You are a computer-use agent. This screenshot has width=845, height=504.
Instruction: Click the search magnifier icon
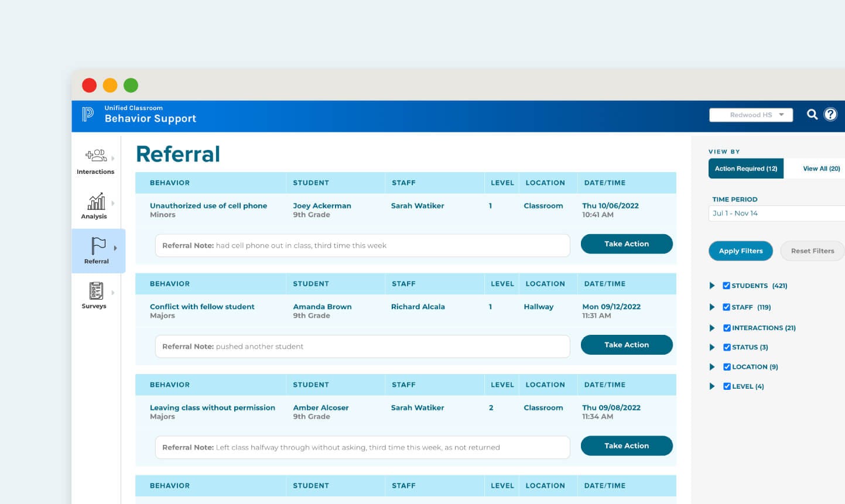pyautogui.click(x=812, y=115)
